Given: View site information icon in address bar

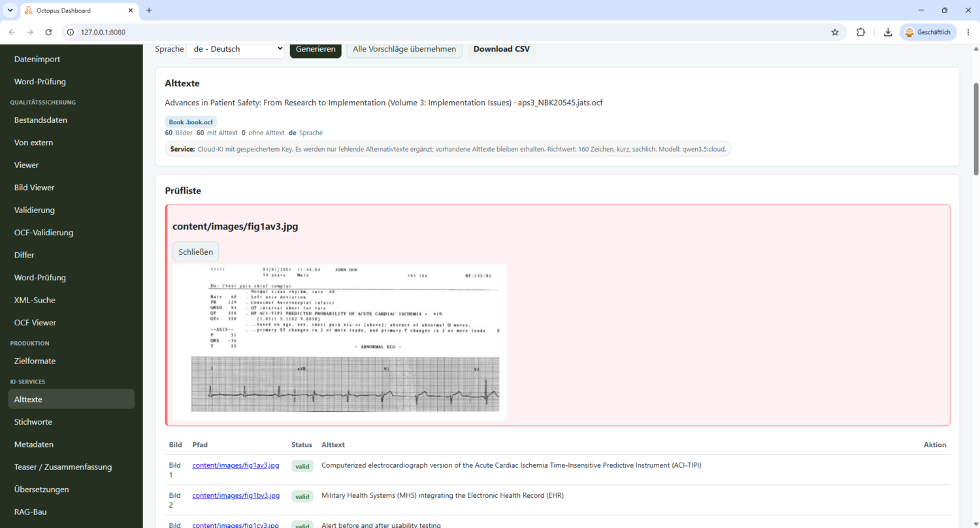Looking at the screenshot, I should [71, 32].
